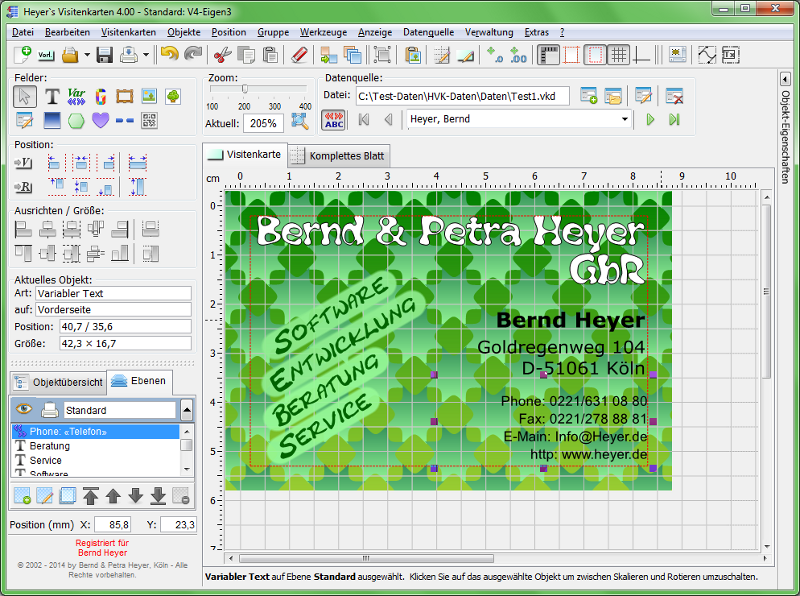
Task: Open the Werkzeuge menu
Action: pyautogui.click(x=323, y=32)
